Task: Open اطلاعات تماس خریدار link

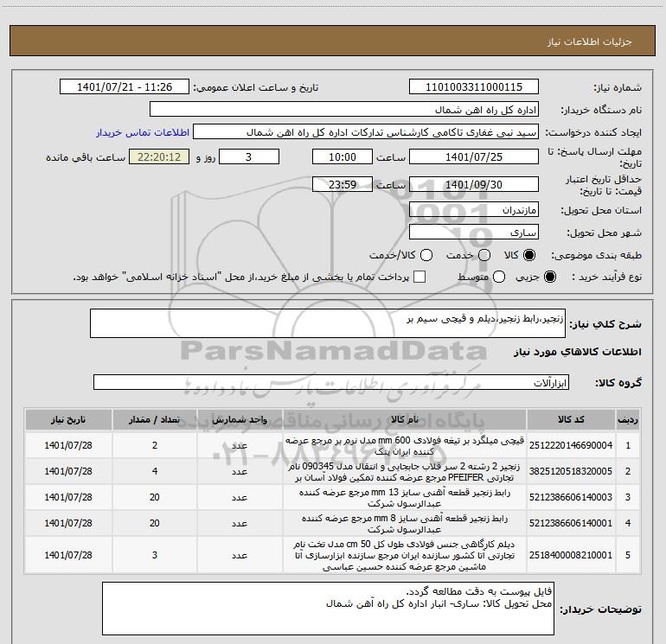Action: click(143, 132)
